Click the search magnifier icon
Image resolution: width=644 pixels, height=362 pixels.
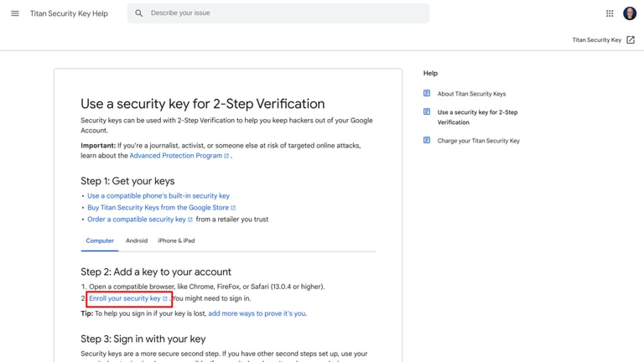pos(139,13)
